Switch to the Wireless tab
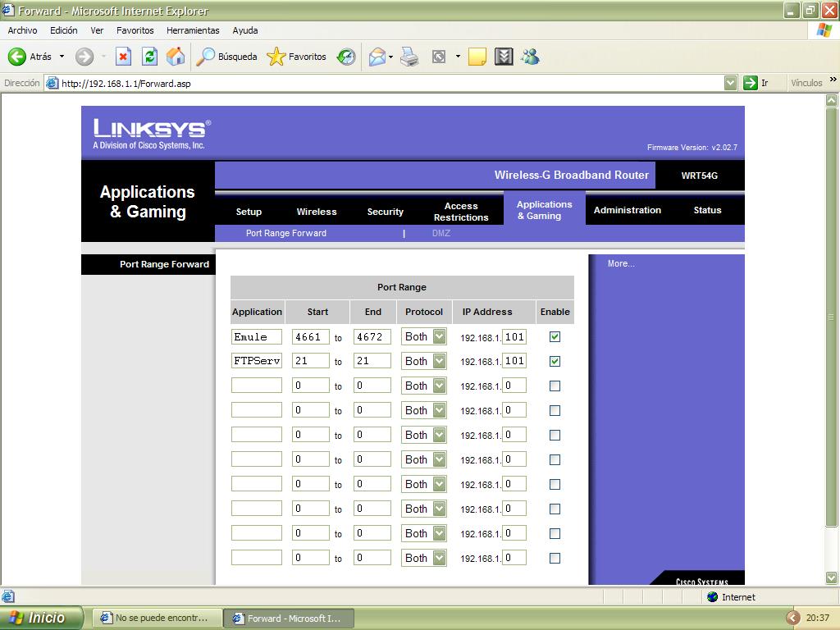The height and width of the screenshot is (630, 840). (x=317, y=211)
